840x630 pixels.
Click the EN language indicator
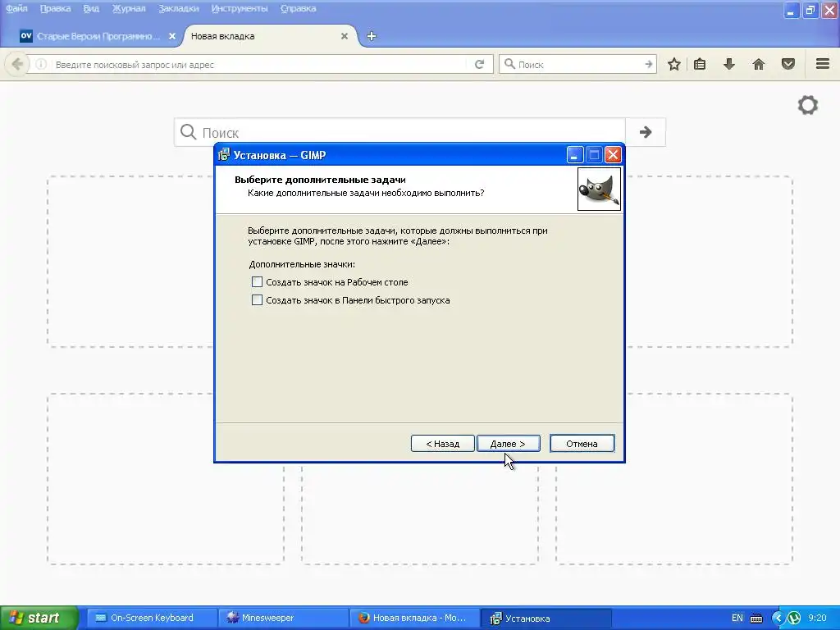pyautogui.click(x=737, y=618)
